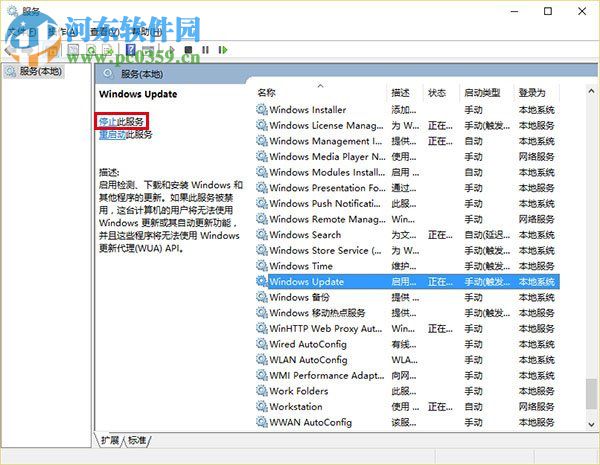This screenshot has height=465, width=600.
Task: Click the services gear icon in 服务(本地) header
Action: (108, 73)
